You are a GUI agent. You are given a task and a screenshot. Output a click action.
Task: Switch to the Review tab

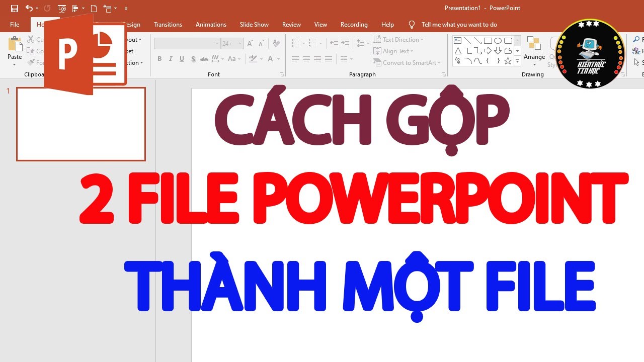(x=291, y=25)
